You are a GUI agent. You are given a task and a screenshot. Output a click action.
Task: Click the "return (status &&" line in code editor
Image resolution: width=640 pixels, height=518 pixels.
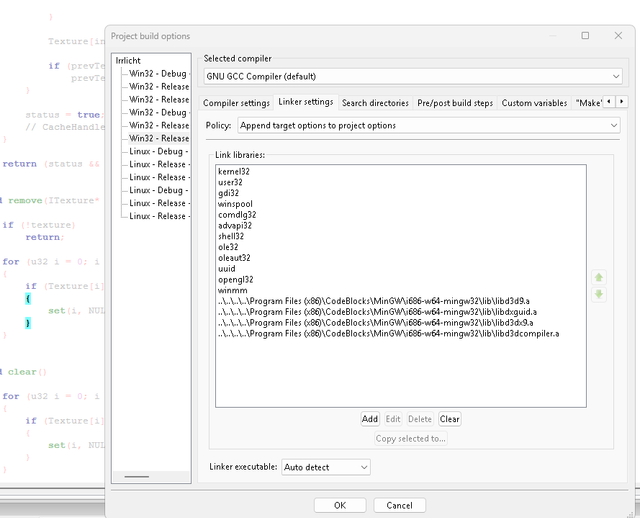(x=51, y=164)
